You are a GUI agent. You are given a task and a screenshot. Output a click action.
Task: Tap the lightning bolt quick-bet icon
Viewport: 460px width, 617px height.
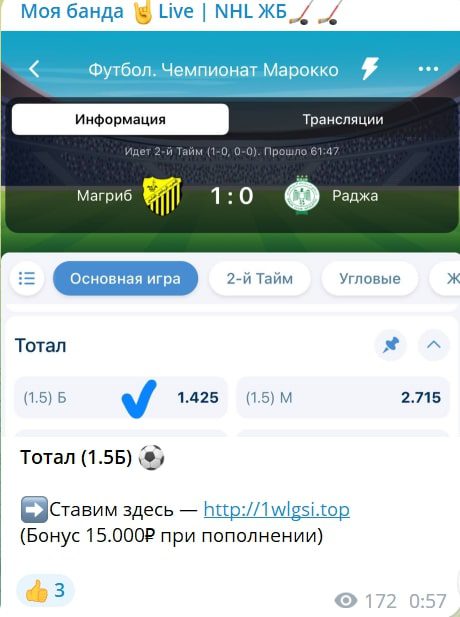coord(369,69)
